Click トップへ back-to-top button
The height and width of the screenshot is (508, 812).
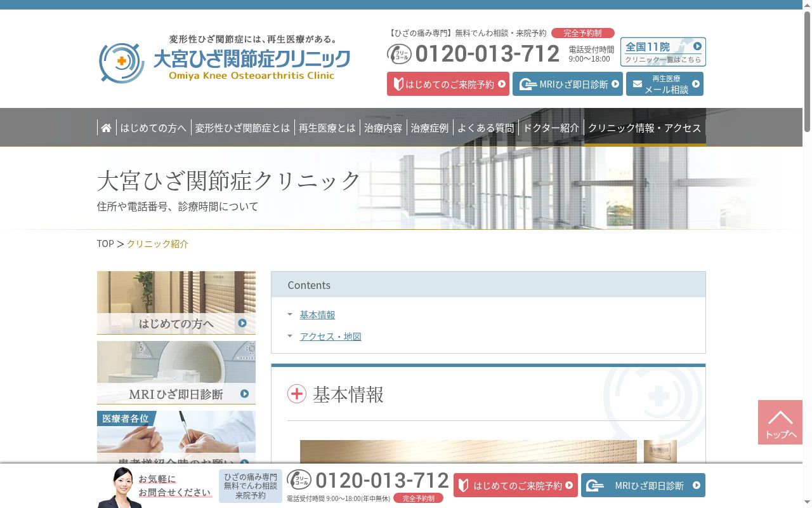[780, 422]
